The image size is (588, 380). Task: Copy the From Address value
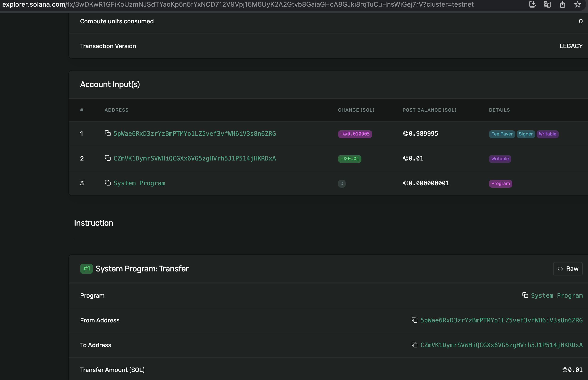click(x=414, y=320)
